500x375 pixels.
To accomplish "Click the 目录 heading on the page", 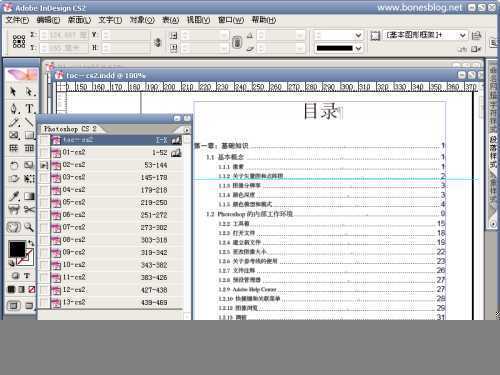I will (321, 111).
